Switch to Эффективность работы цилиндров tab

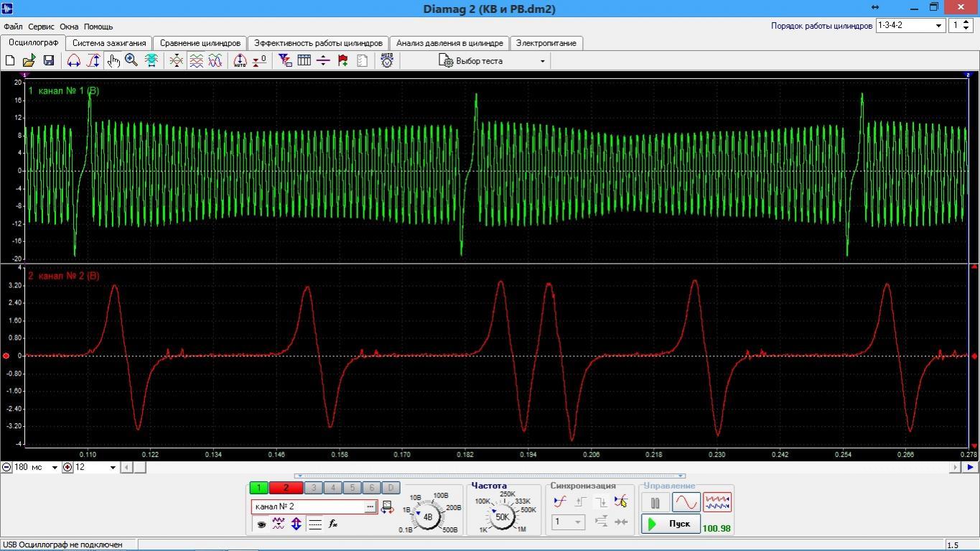(319, 43)
